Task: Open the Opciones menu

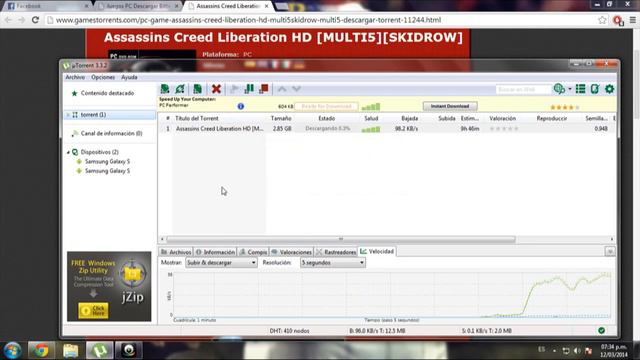Action: (x=103, y=77)
